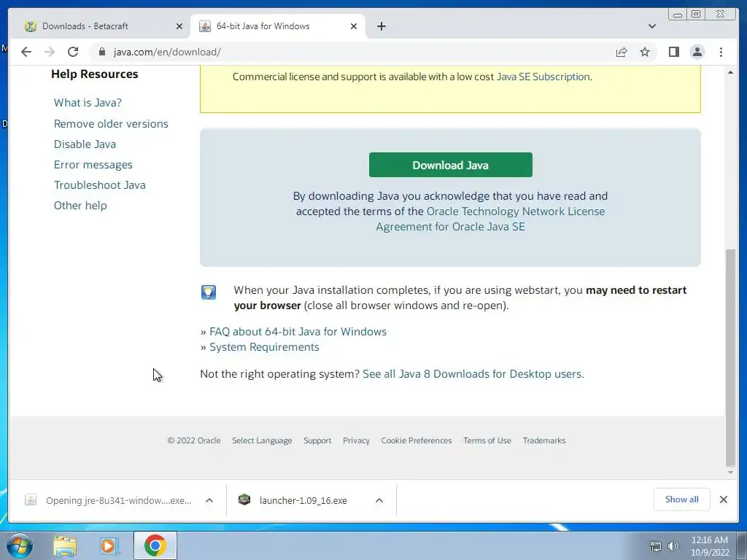Open FAQ about 64-bit Java for Windows

pos(298,332)
